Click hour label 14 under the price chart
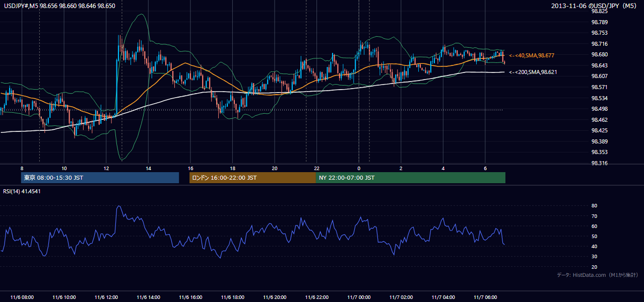The width and height of the screenshot is (644, 302). coord(148,168)
